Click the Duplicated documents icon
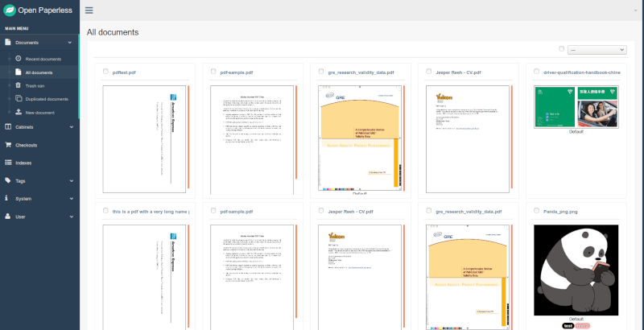Image resolution: width=644 pixels, height=330 pixels. [18, 98]
